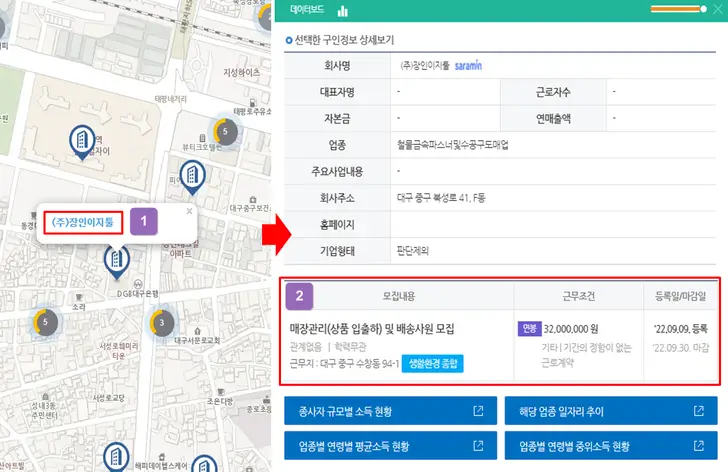This screenshot has width=728, height=472.
Task: Adjust the orange slider in the header
Action: 678,9
